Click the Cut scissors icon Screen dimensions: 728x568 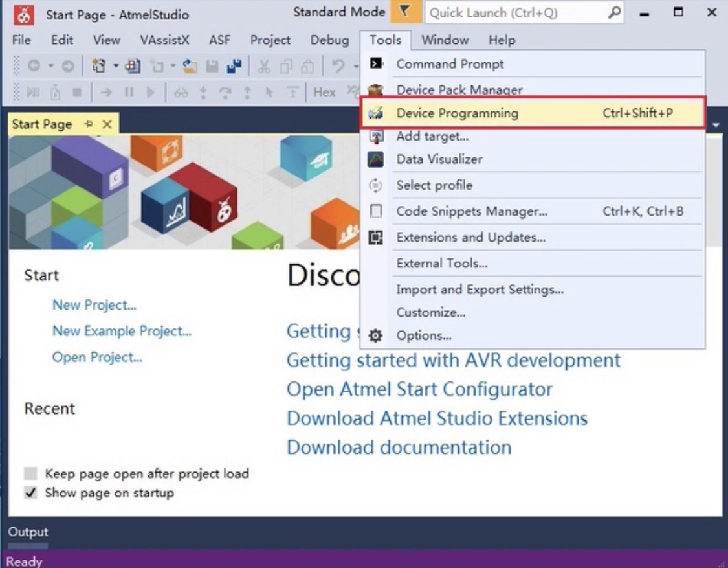[x=264, y=67]
